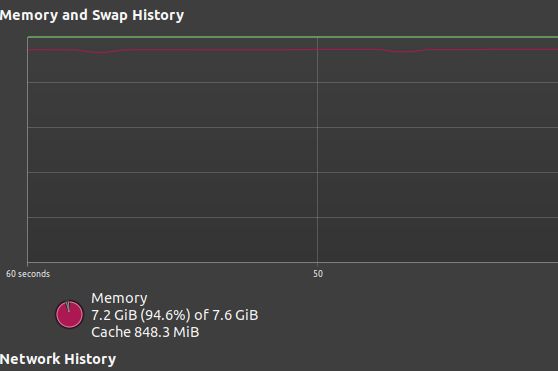The image size is (558, 371).
Task: Select the Memory and Swap History heading
Action: click(92, 15)
